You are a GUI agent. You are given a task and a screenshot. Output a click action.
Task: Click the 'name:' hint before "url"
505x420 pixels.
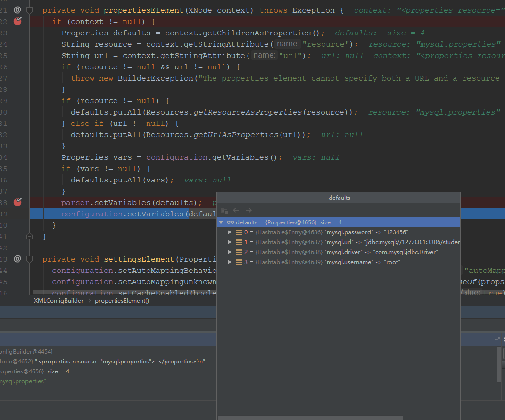pyautogui.click(x=264, y=55)
